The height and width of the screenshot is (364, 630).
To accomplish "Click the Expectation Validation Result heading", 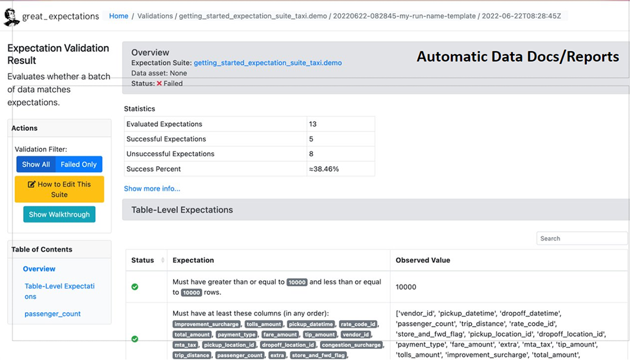I will pos(58,54).
